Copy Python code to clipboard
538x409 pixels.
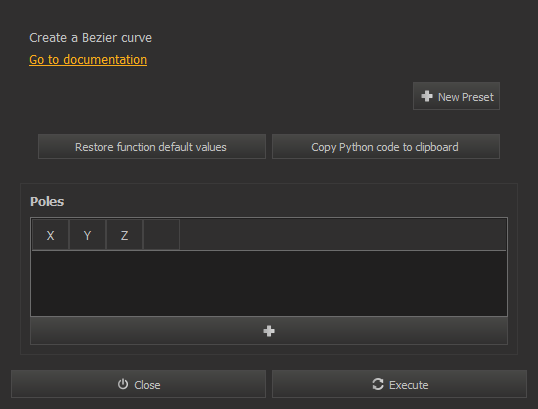[x=386, y=147]
